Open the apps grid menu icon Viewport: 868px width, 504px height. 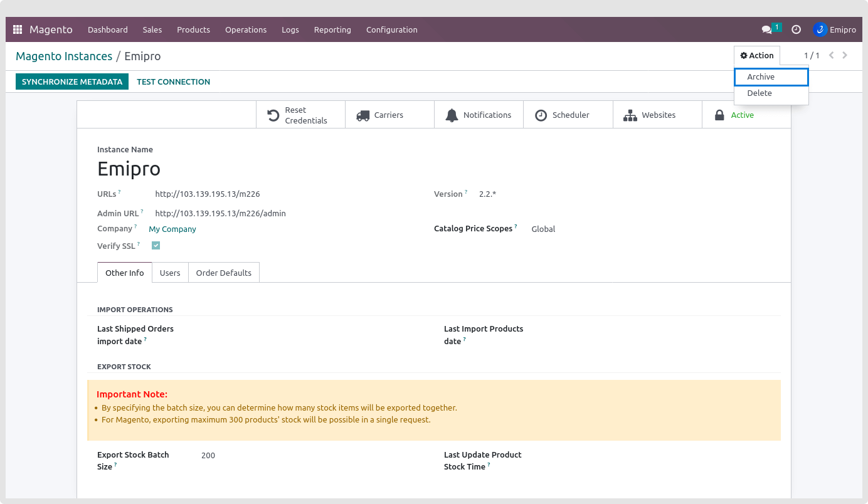click(x=18, y=29)
